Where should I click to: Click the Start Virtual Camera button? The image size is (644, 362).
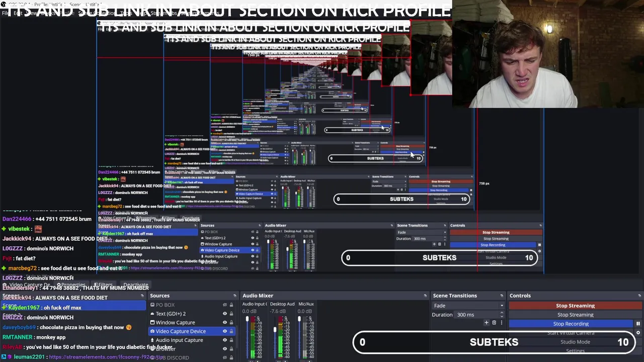571,333
